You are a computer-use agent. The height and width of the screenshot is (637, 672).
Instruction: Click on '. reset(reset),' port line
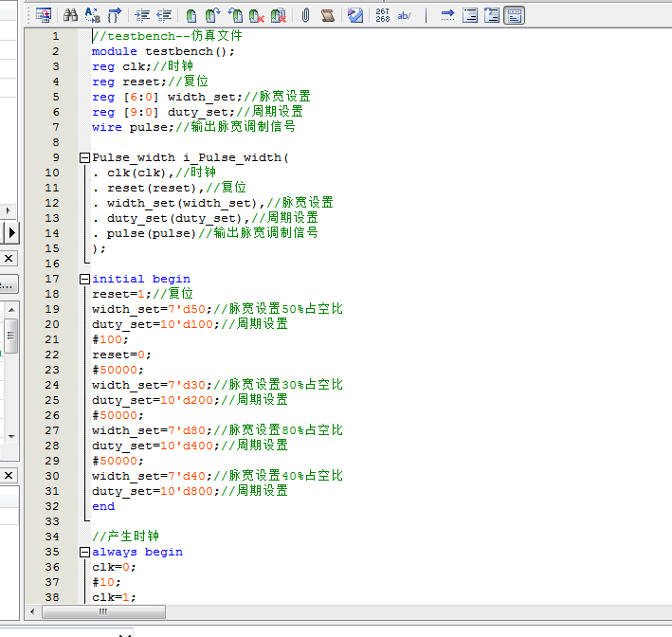click(x=148, y=188)
